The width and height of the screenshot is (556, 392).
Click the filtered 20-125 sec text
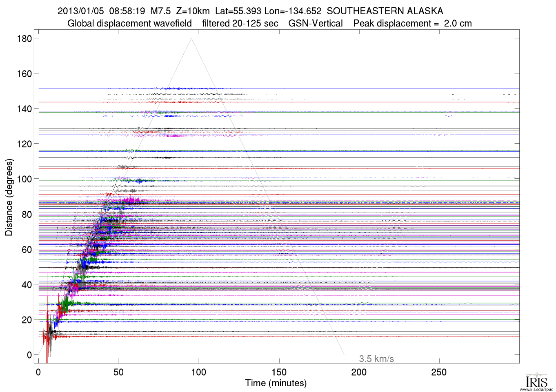coord(240,24)
